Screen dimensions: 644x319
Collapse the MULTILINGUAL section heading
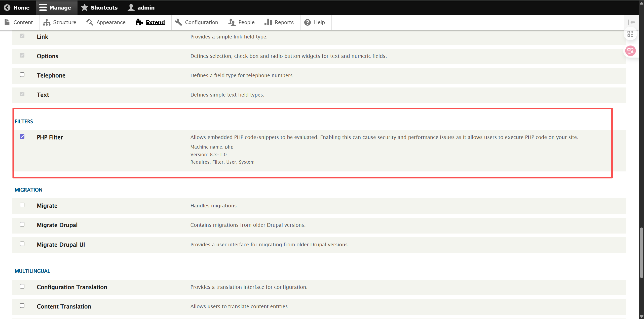click(x=32, y=271)
